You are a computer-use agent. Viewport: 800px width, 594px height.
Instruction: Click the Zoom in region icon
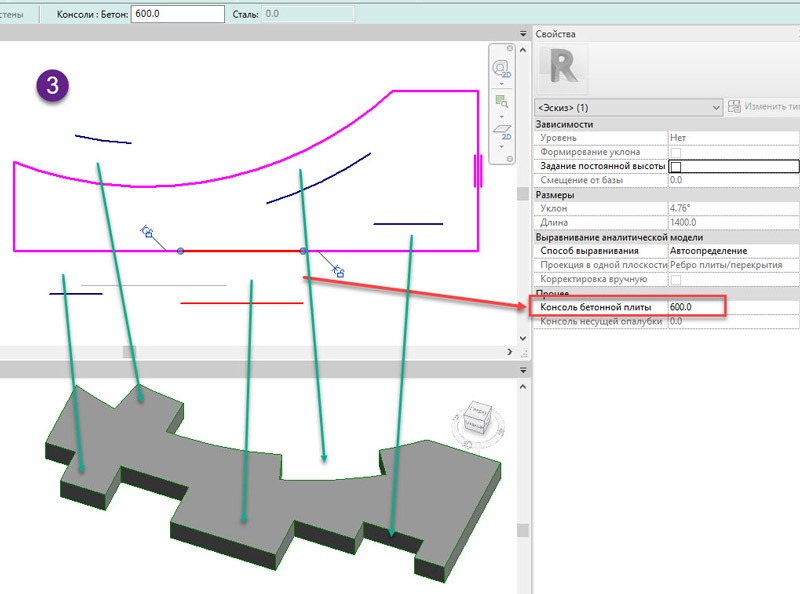point(499,100)
